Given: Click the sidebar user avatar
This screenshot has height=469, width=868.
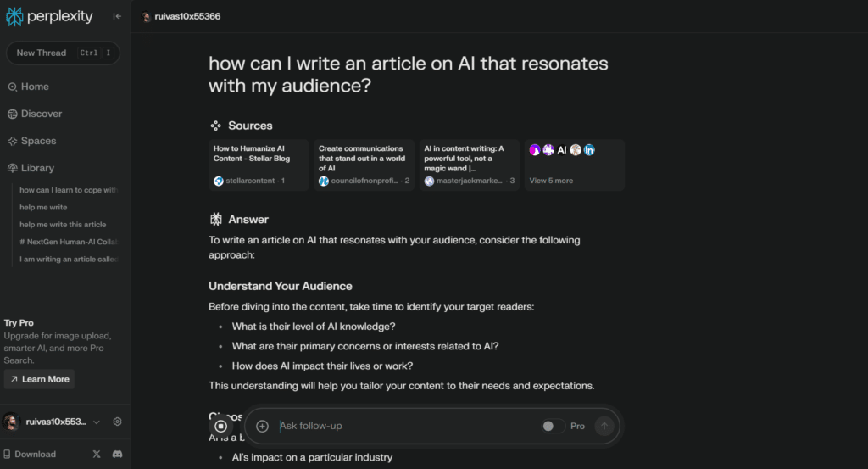Looking at the screenshot, I should pyautogui.click(x=11, y=422).
